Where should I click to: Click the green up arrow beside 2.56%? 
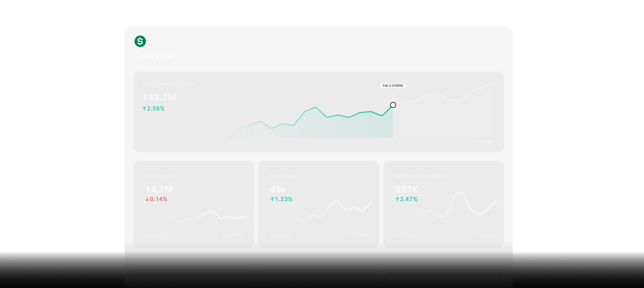click(x=144, y=108)
